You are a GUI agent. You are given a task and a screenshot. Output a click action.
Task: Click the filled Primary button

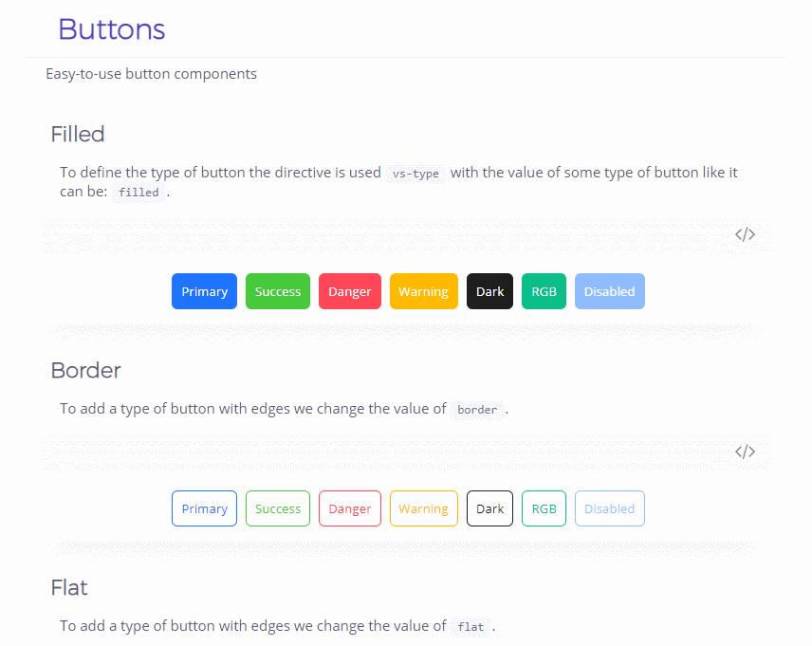[204, 291]
